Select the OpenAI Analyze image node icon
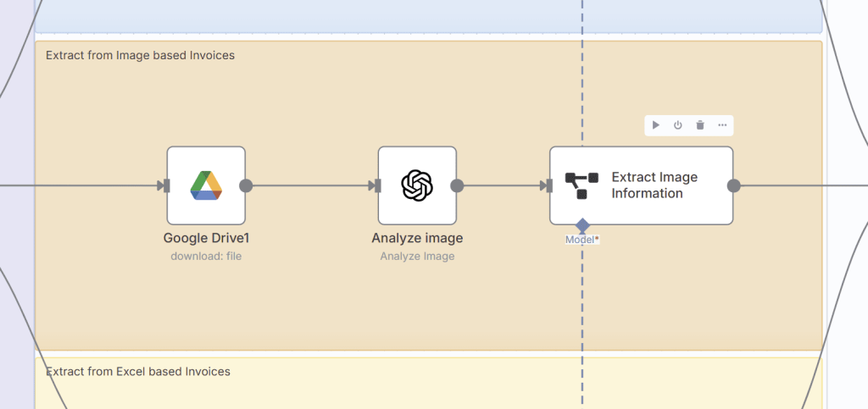 tap(416, 185)
